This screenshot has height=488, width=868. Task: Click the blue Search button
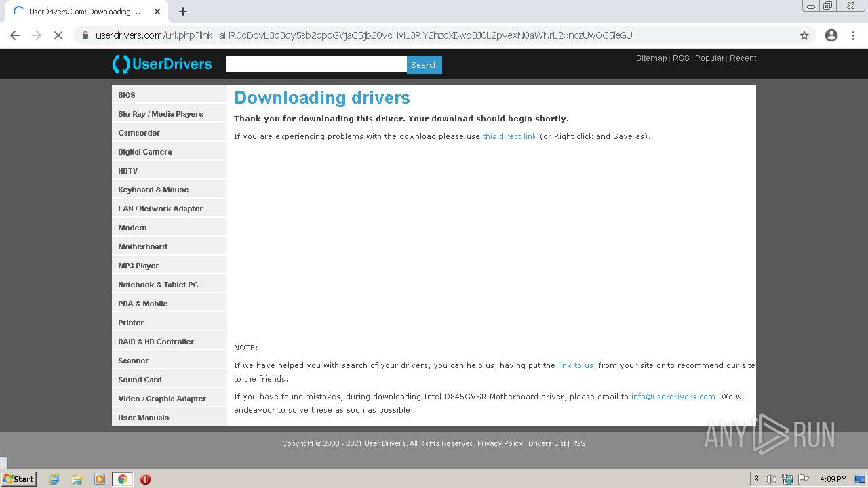(x=425, y=65)
